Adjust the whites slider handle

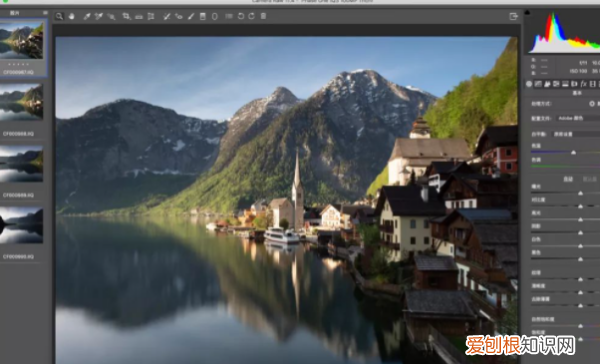[580, 246]
